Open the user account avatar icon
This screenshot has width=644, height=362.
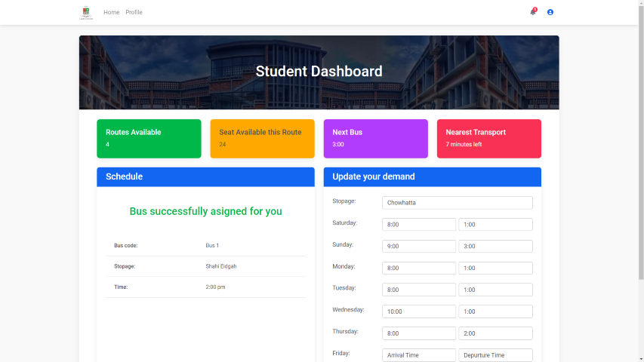click(550, 12)
